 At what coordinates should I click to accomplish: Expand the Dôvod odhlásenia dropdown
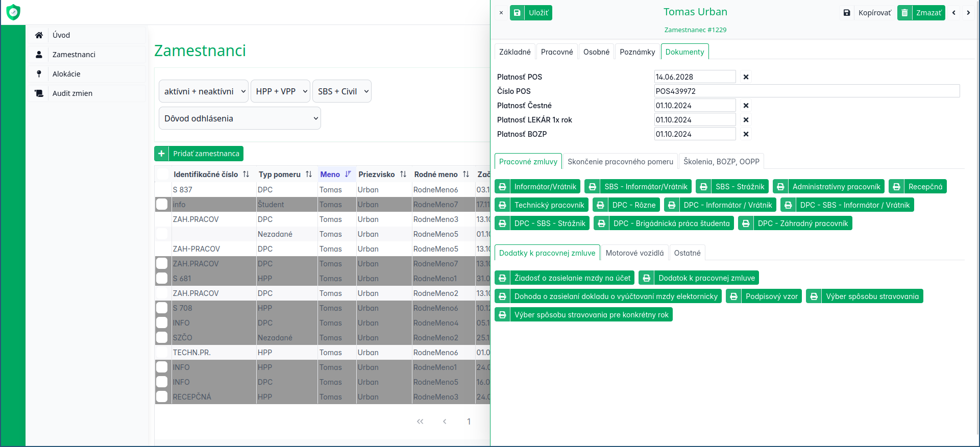point(239,118)
